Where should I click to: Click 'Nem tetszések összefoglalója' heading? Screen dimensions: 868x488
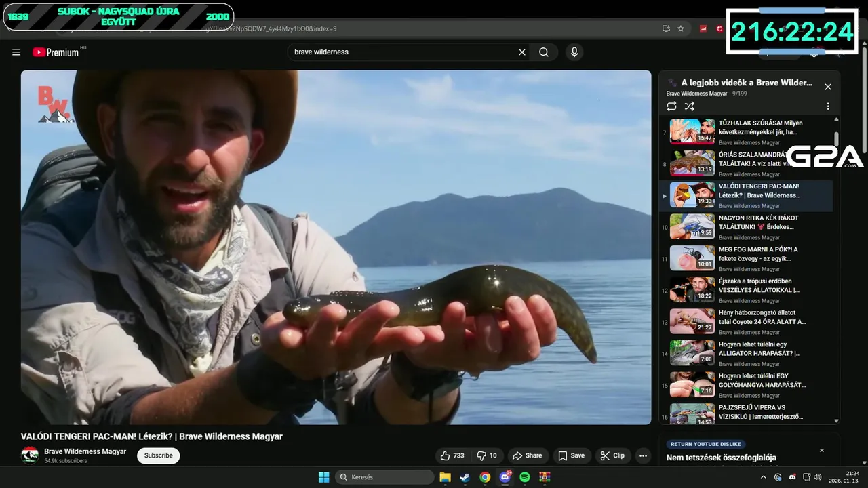point(722,457)
